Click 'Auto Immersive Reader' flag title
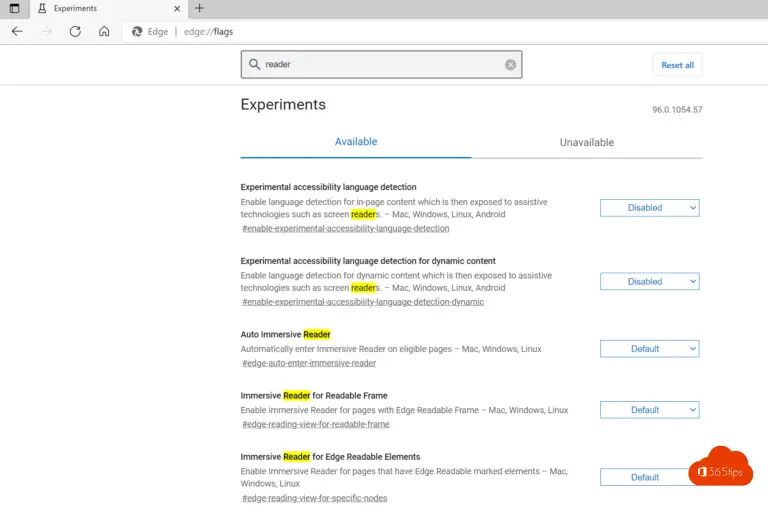Screen dimensions: 768x513 pos(286,335)
